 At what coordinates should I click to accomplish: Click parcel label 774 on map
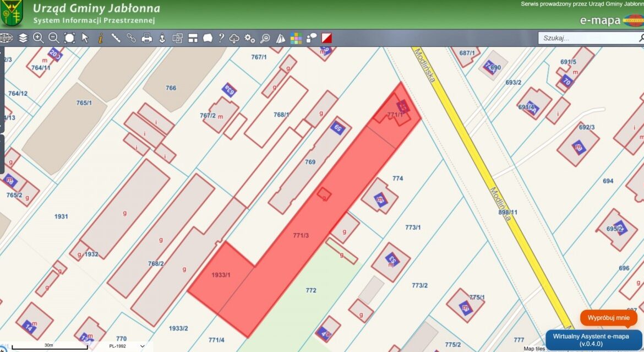coord(397,178)
